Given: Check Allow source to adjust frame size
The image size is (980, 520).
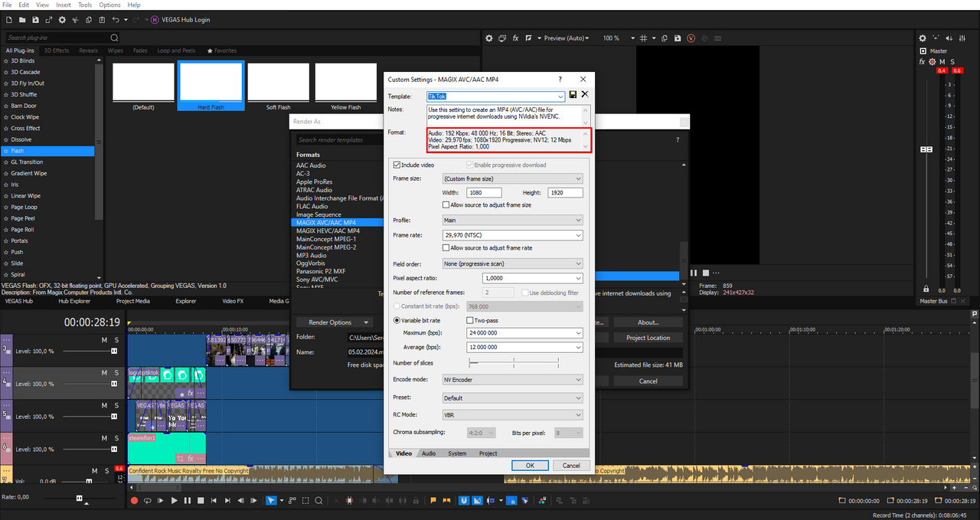Looking at the screenshot, I should click(x=446, y=205).
